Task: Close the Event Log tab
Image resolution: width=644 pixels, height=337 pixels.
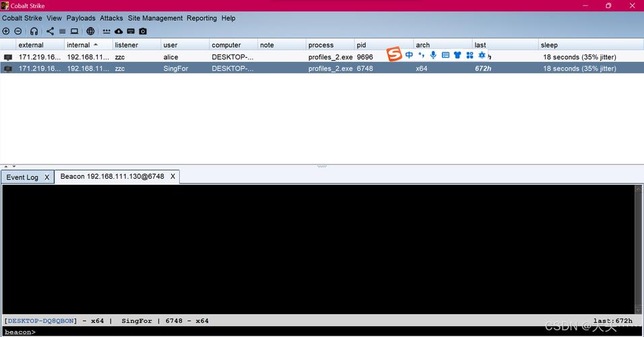Action: click(x=47, y=177)
